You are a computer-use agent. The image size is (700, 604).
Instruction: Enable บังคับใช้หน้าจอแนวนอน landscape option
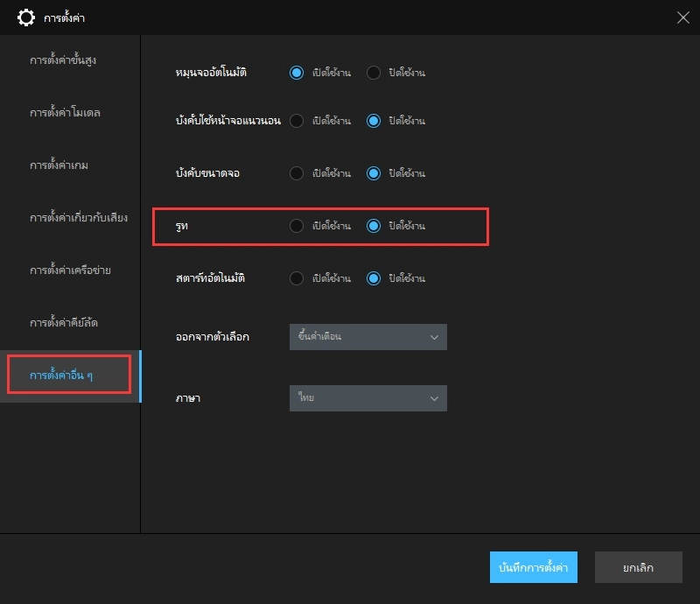tap(297, 121)
